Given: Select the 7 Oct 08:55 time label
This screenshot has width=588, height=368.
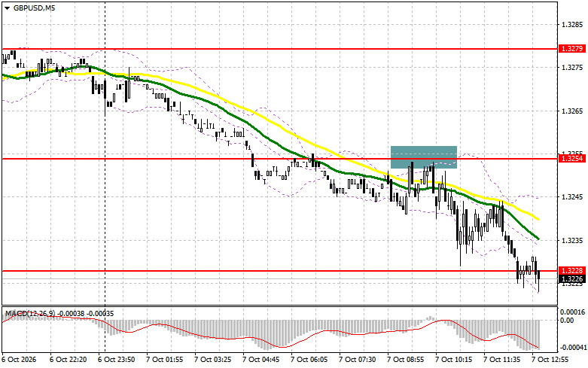Looking at the screenshot, I should click(x=406, y=360).
